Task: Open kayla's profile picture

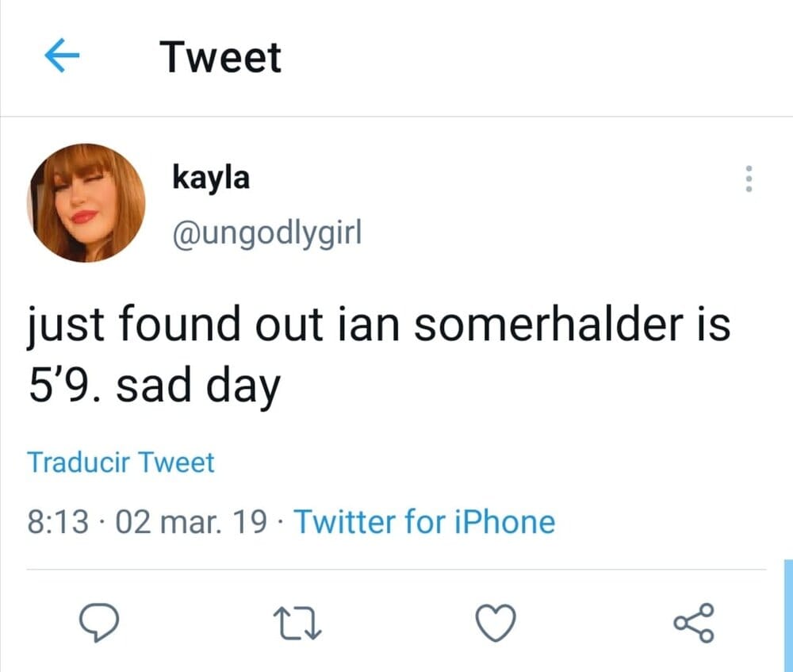Action: coord(87,202)
